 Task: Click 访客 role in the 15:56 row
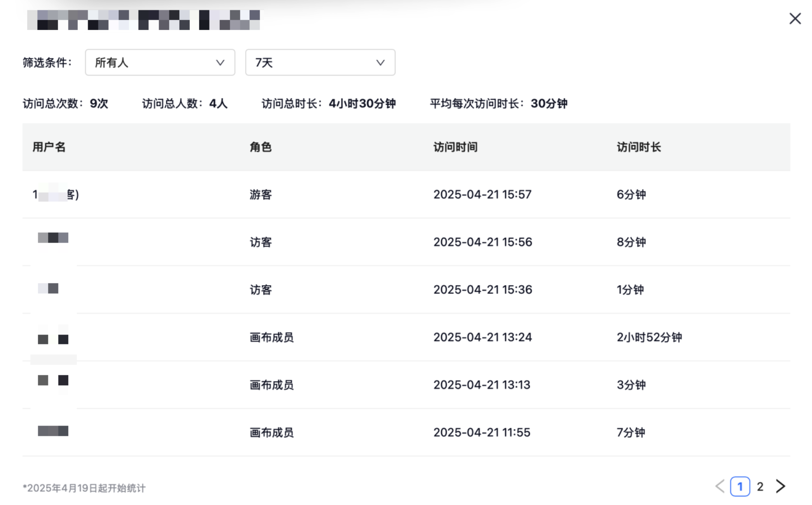(261, 242)
